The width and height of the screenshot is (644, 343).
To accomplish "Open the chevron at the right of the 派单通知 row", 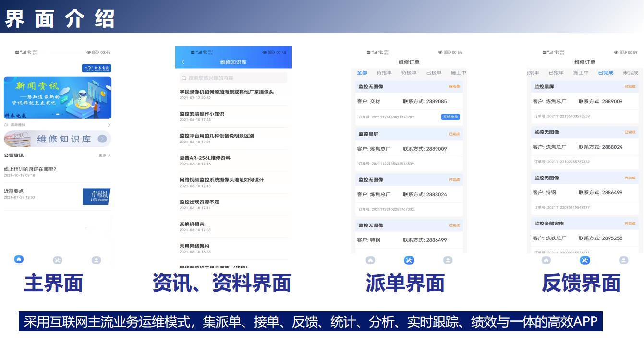I will coord(109,125).
